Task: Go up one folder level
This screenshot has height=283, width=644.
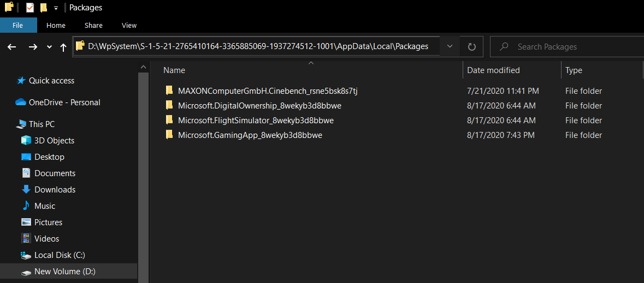Action: point(63,47)
